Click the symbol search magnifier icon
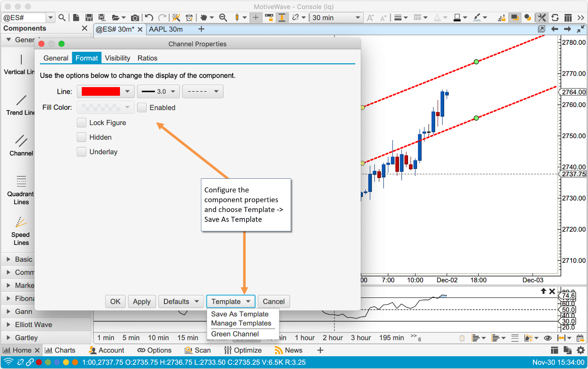Image resolution: width=588 pixels, height=369 pixels. tap(62, 18)
